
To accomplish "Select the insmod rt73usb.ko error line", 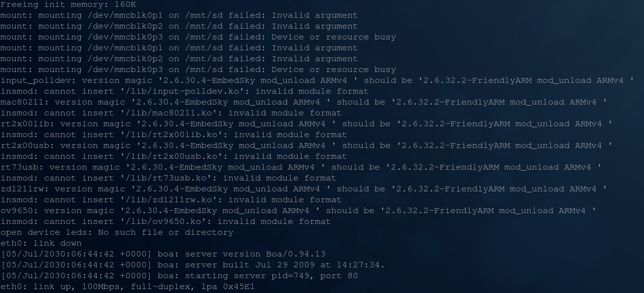I will coord(168,178).
